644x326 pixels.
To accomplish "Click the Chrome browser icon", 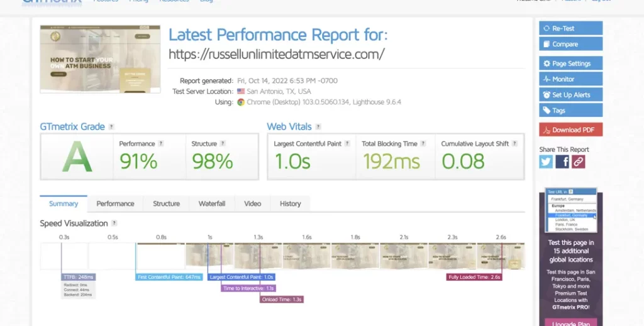I will point(241,102).
